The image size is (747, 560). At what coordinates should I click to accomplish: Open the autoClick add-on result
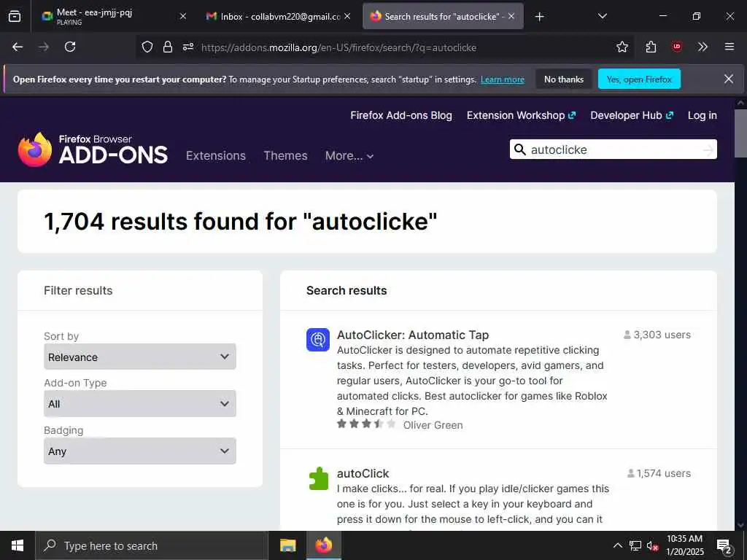(x=363, y=473)
